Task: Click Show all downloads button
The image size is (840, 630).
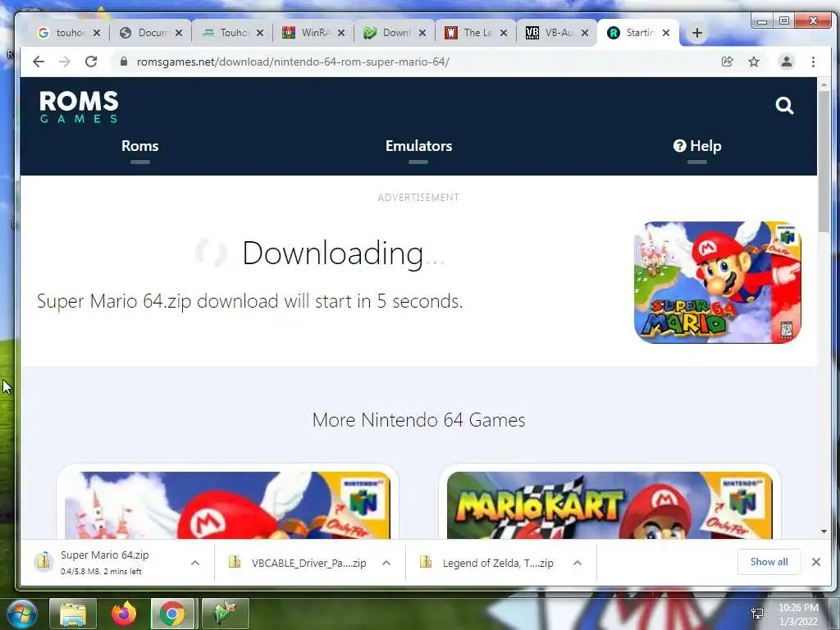Action: click(769, 562)
